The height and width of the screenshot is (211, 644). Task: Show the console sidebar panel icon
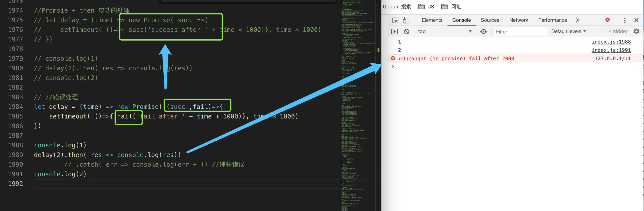[x=394, y=31]
